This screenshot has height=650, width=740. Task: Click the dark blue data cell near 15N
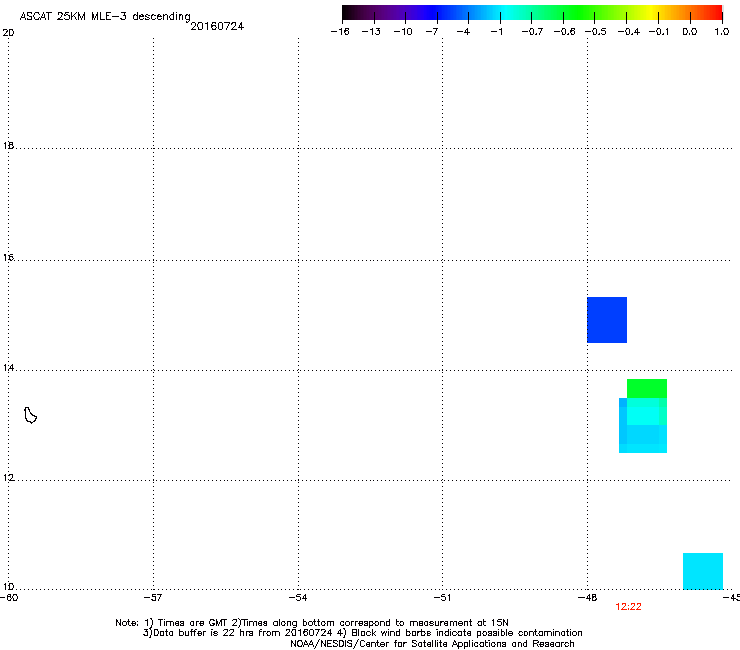(x=607, y=320)
